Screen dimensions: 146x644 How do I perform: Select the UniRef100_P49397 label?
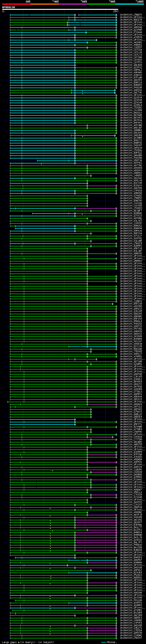click(131, 146)
